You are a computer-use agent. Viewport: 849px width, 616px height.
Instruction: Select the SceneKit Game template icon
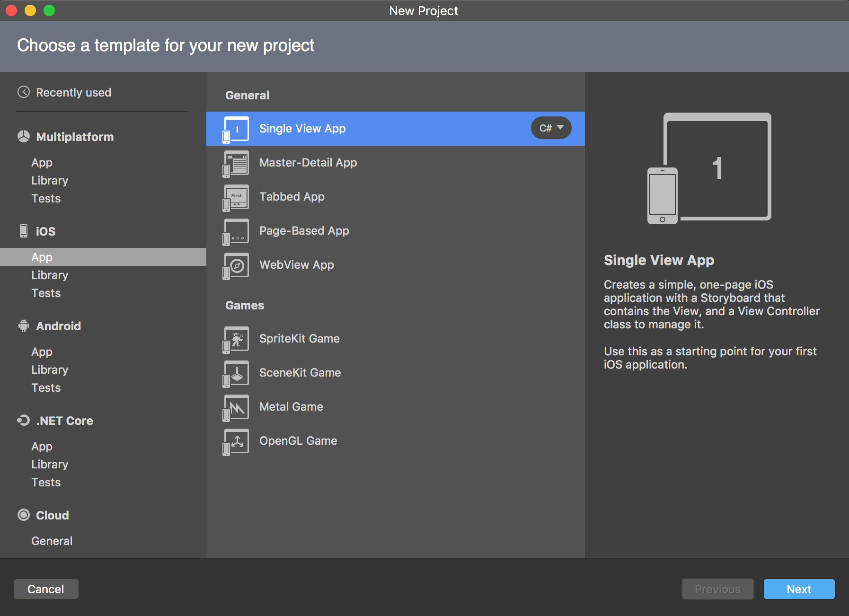236,373
